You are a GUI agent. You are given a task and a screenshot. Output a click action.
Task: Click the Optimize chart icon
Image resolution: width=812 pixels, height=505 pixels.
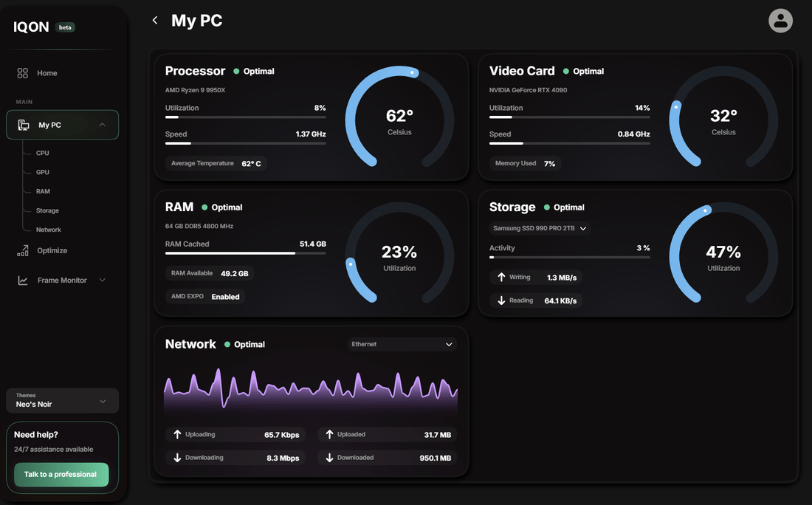pos(23,251)
